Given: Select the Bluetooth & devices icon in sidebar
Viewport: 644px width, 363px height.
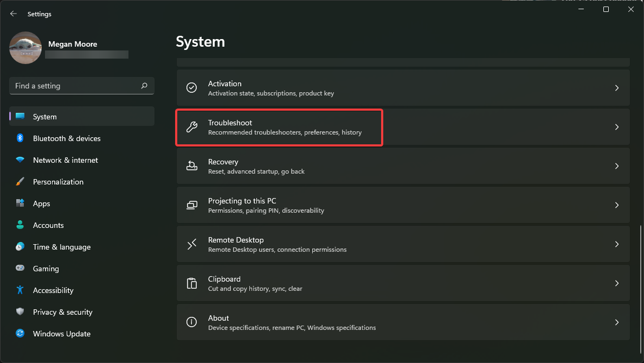Looking at the screenshot, I should tap(20, 138).
